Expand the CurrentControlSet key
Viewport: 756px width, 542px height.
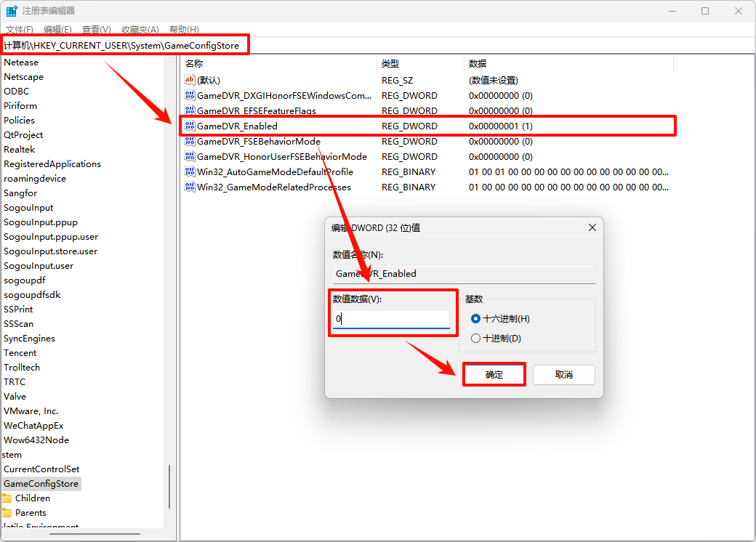(x=41, y=469)
